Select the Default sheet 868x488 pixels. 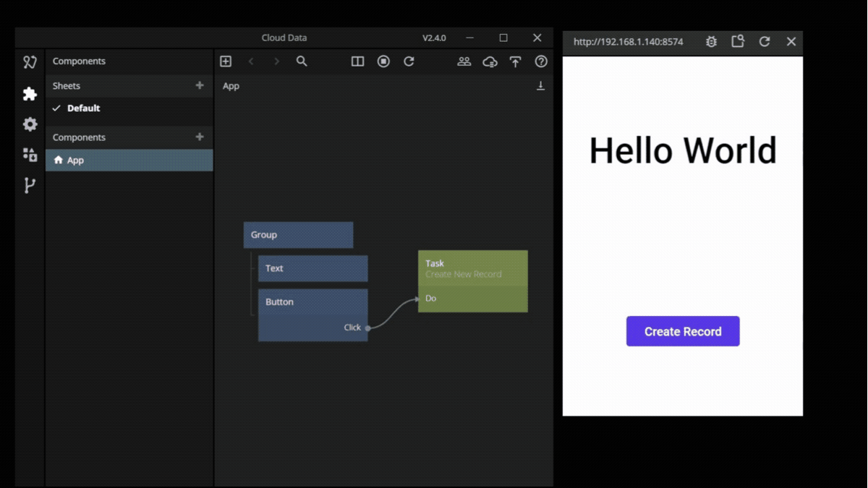click(x=83, y=108)
